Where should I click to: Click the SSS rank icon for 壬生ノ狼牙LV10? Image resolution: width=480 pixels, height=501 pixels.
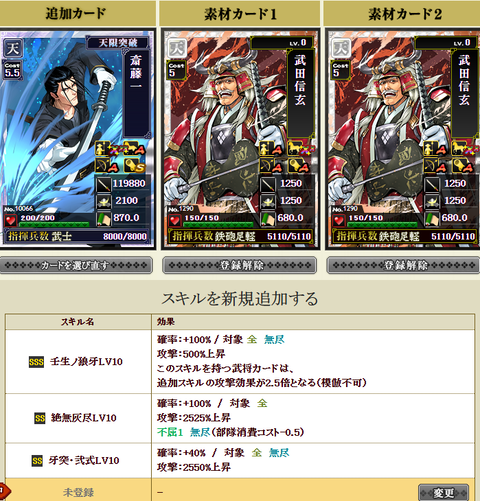point(36,362)
